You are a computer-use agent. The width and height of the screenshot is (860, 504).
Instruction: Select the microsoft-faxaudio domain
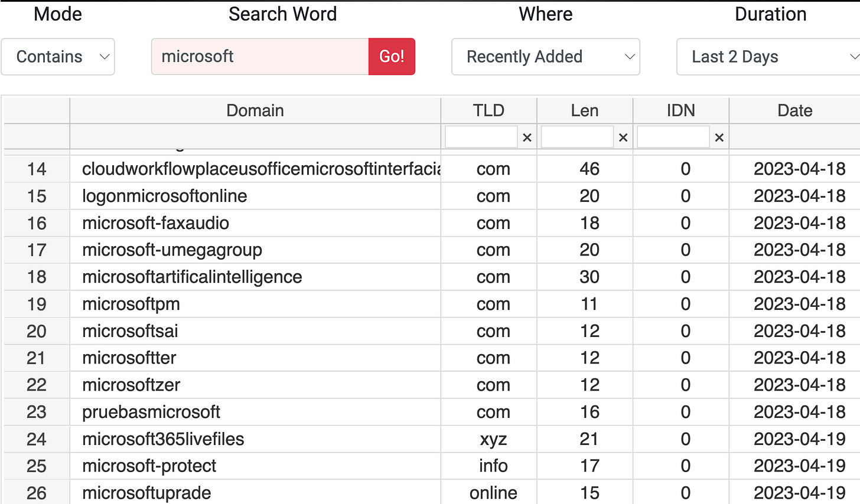click(156, 223)
